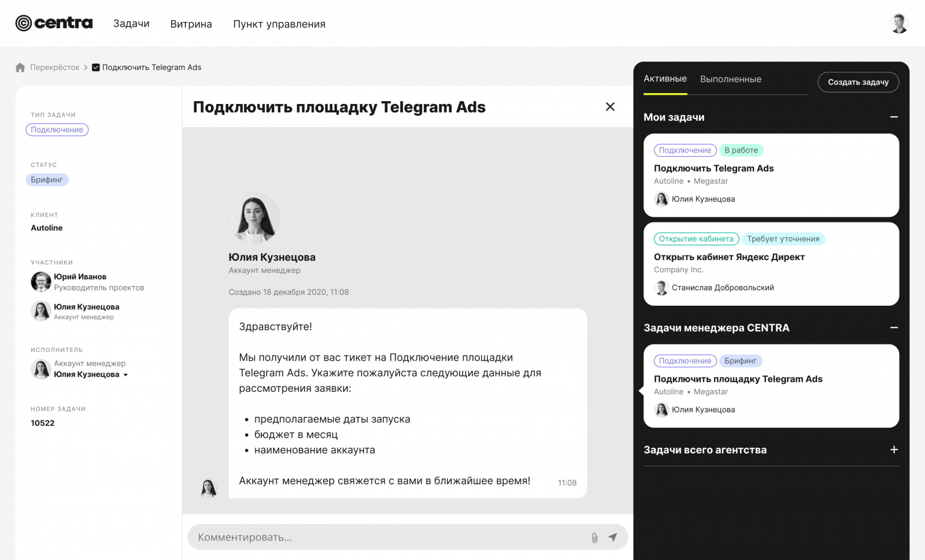This screenshot has height=560, width=925.
Task: Collapse the Мои задачи section
Action: tap(894, 117)
